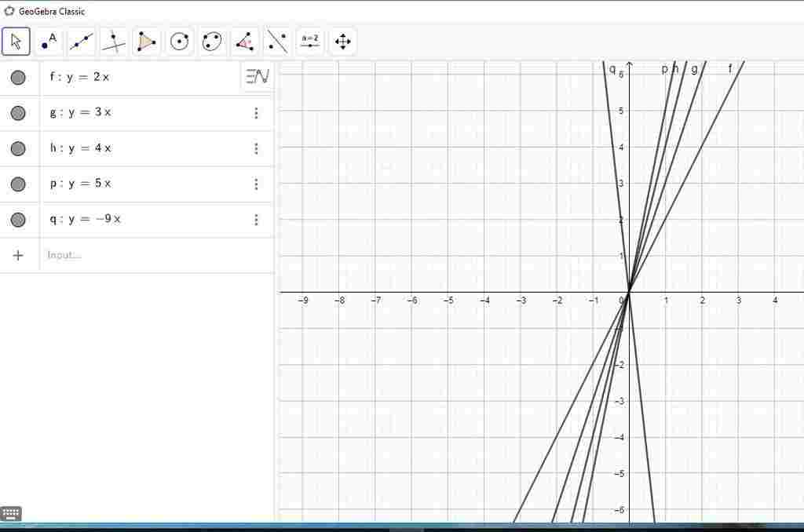804x532 pixels.
Task: Select the Point tool
Action: pos(49,41)
